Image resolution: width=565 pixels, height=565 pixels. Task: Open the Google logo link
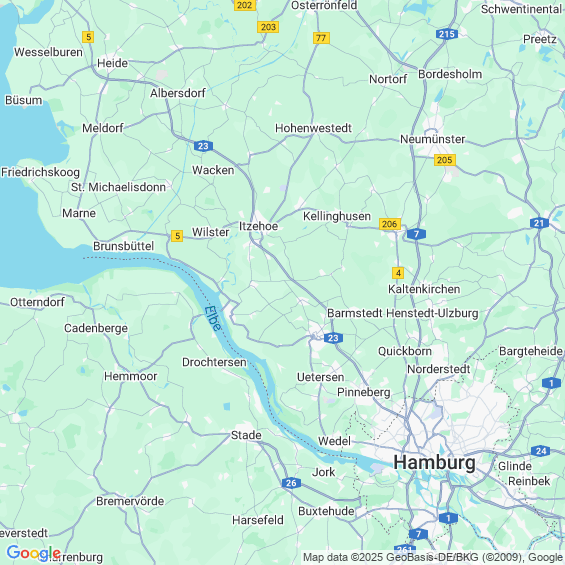tap(34, 553)
